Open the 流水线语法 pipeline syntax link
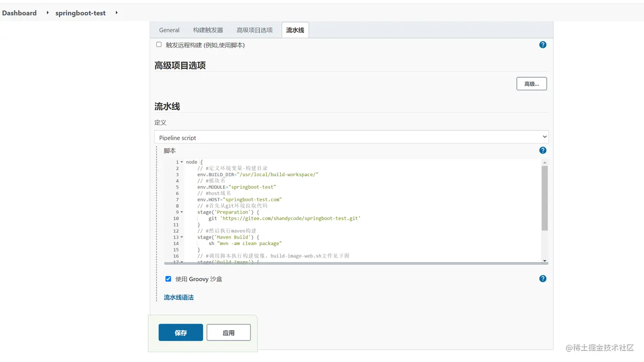 (179, 297)
